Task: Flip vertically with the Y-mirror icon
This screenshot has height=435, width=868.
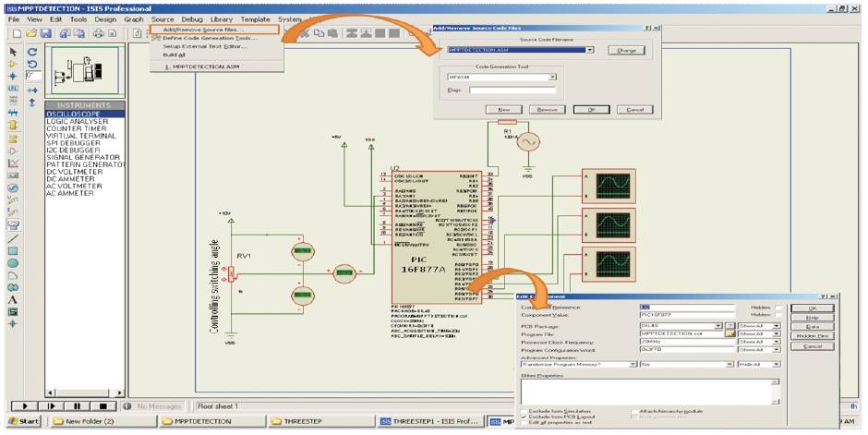Action: point(32,103)
